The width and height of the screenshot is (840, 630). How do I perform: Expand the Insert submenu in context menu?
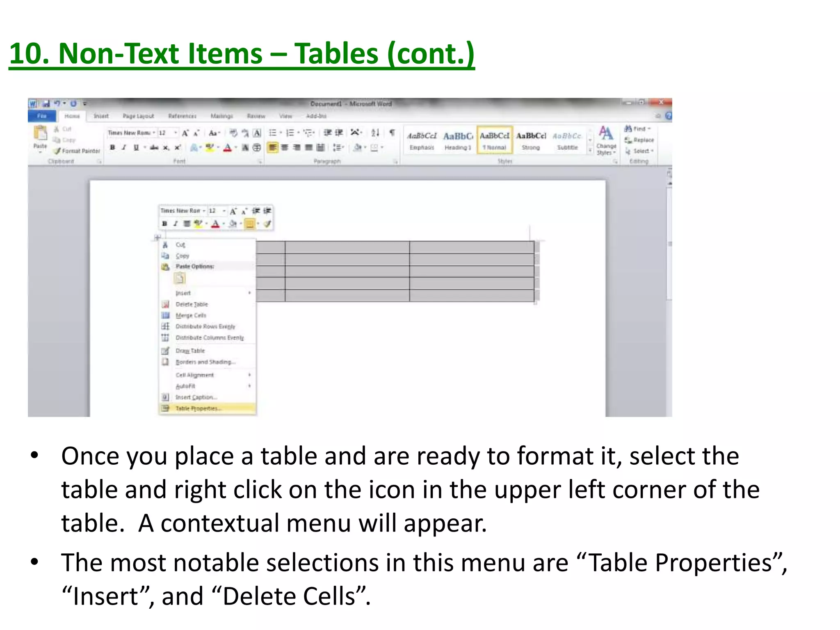207,293
